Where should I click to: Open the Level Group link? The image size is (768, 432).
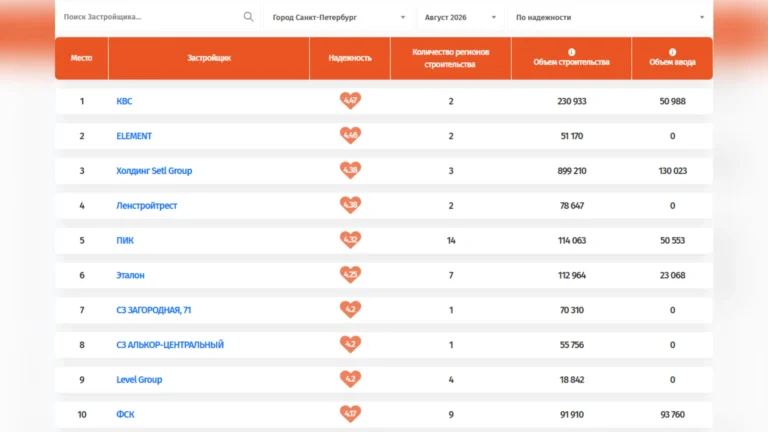(139, 380)
